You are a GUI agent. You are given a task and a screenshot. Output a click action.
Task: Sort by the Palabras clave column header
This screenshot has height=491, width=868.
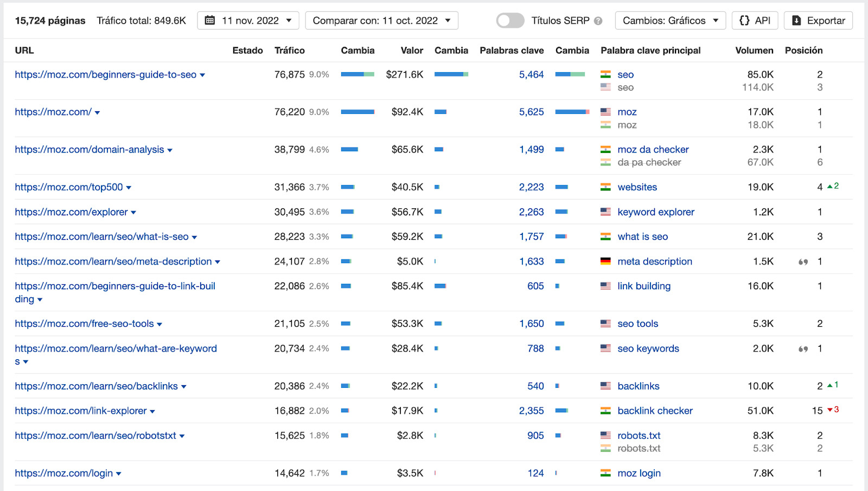pyautogui.click(x=511, y=50)
